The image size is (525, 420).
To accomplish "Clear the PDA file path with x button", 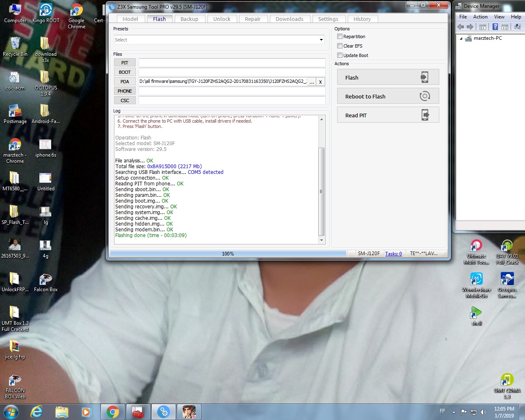I will click(x=320, y=82).
